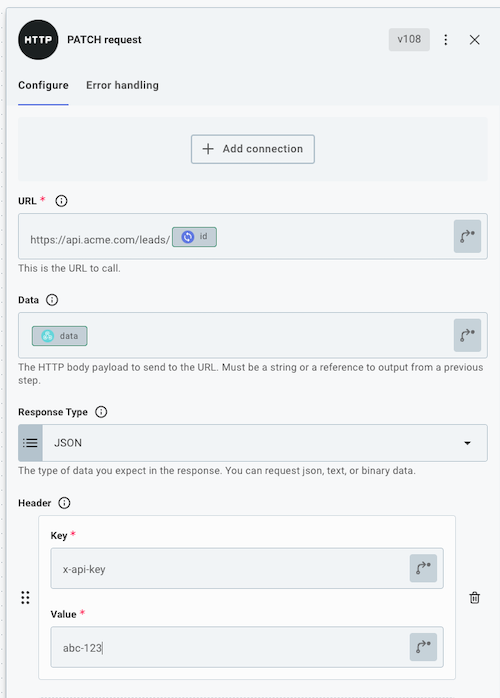Open the three-dot more options menu
The image size is (500, 698).
(445, 40)
